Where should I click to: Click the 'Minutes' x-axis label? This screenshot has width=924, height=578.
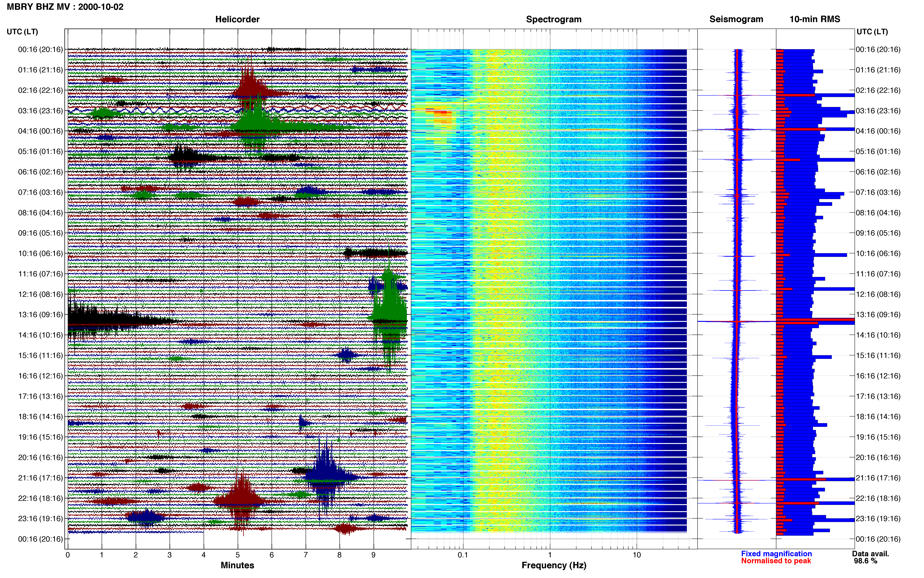click(x=237, y=565)
